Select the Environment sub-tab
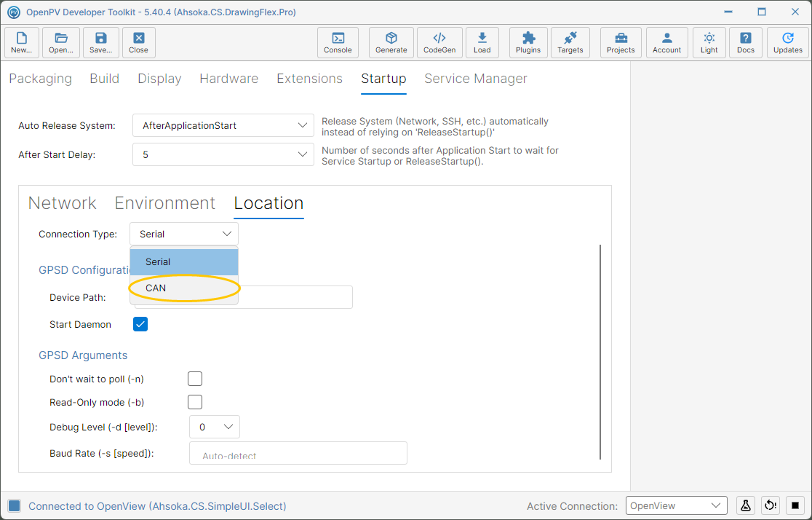The image size is (812, 520). click(164, 202)
